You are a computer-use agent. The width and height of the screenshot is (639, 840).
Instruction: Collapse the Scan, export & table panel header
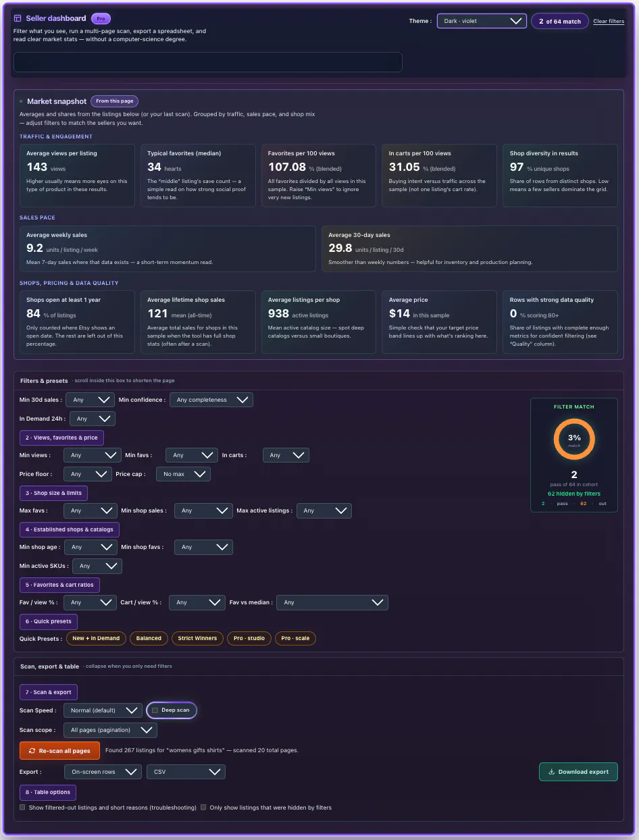319,666
